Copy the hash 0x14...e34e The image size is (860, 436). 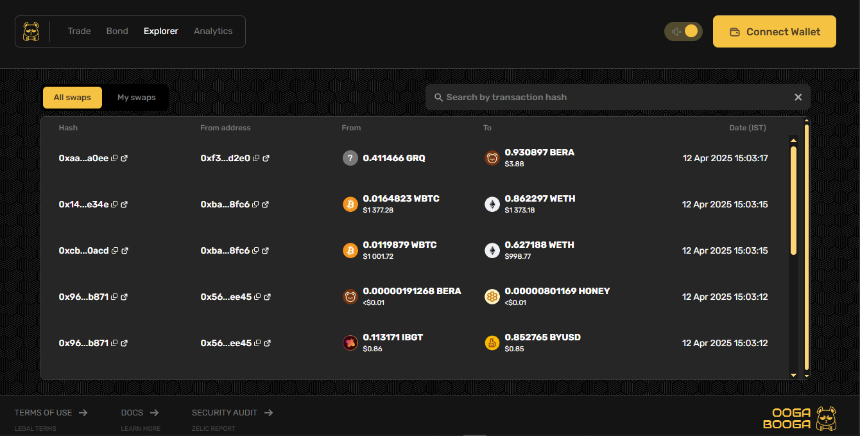(x=114, y=204)
